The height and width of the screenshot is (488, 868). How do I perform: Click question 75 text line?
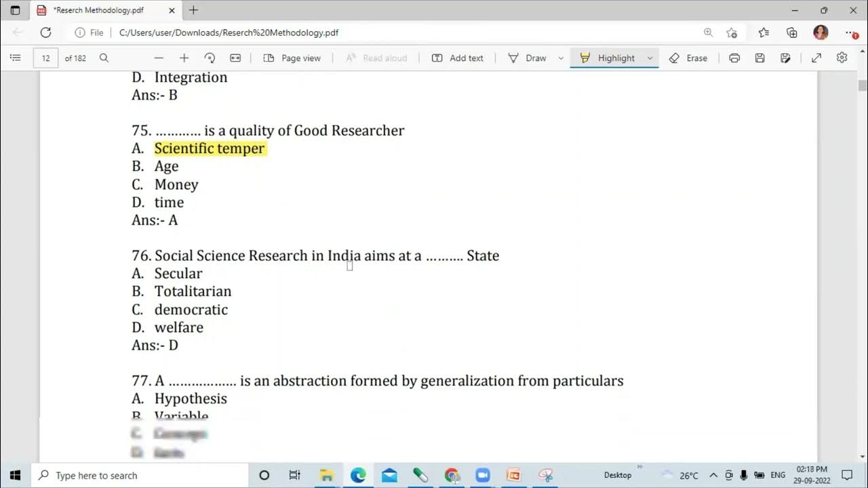pos(268,130)
